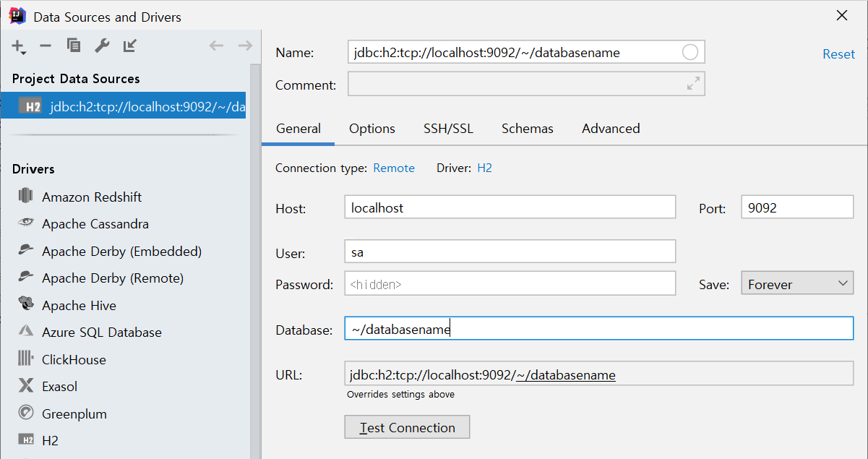Click the H2 driver icon in Drivers list
868x459 pixels.
27,440
